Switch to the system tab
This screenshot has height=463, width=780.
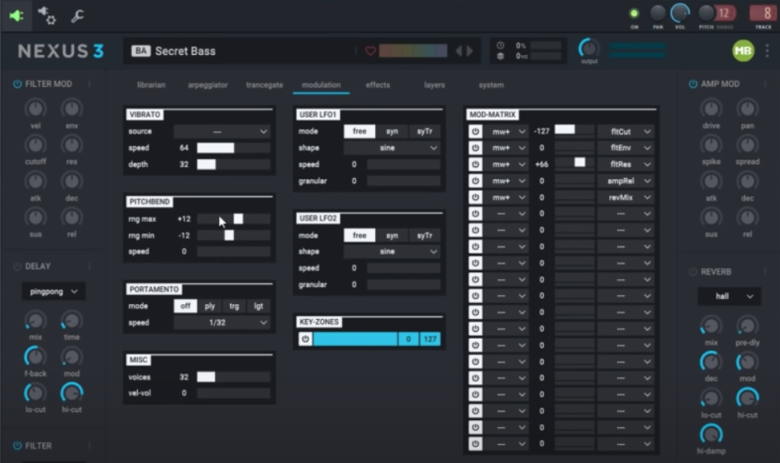pos(491,85)
